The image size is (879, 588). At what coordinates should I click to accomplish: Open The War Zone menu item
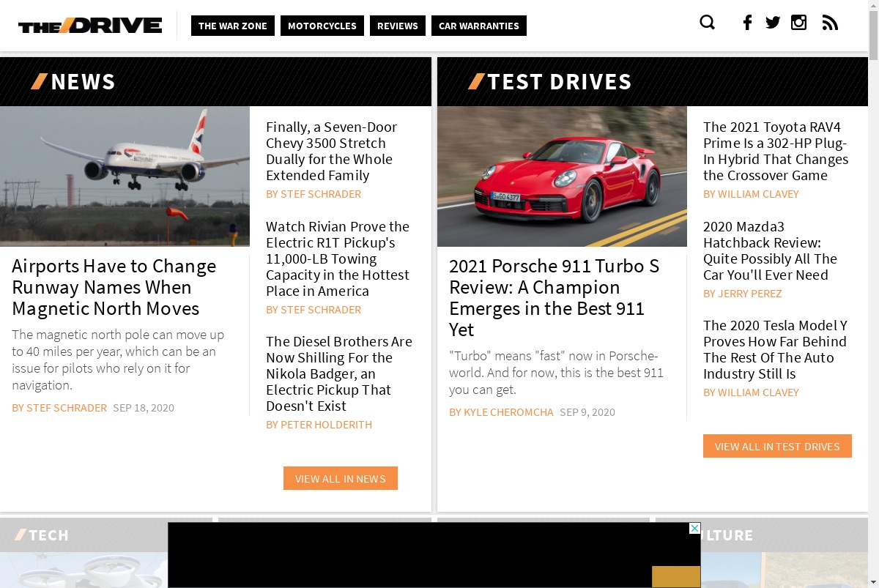233,26
